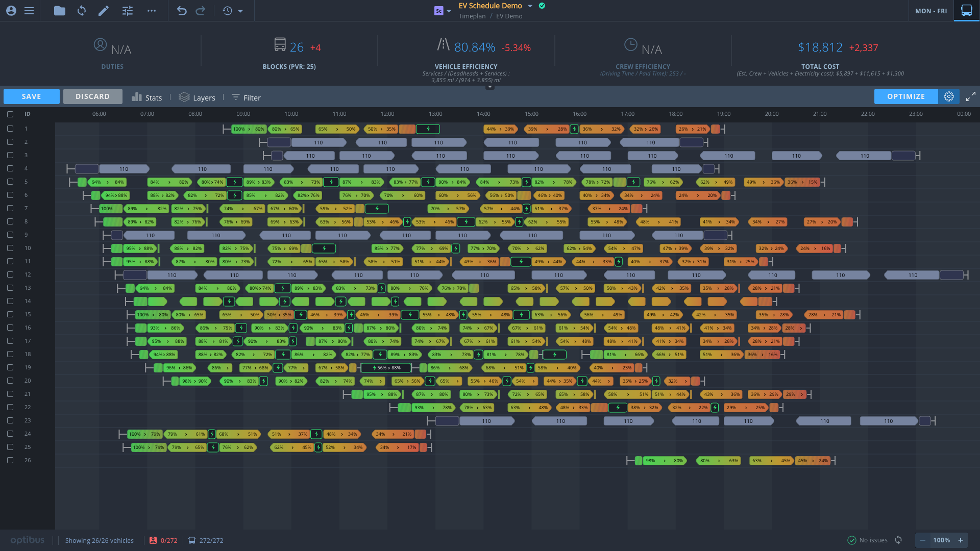Increase zoom with the plus button
Screen dimensions: 980x551
pyautogui.click(x=961, y=540)
